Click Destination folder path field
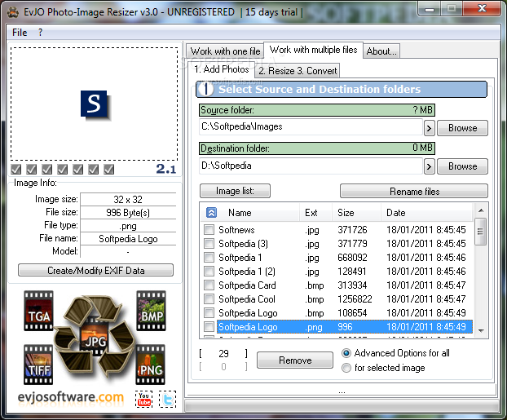The width and height of the screenshot is (507, 420). click(311, 166)
